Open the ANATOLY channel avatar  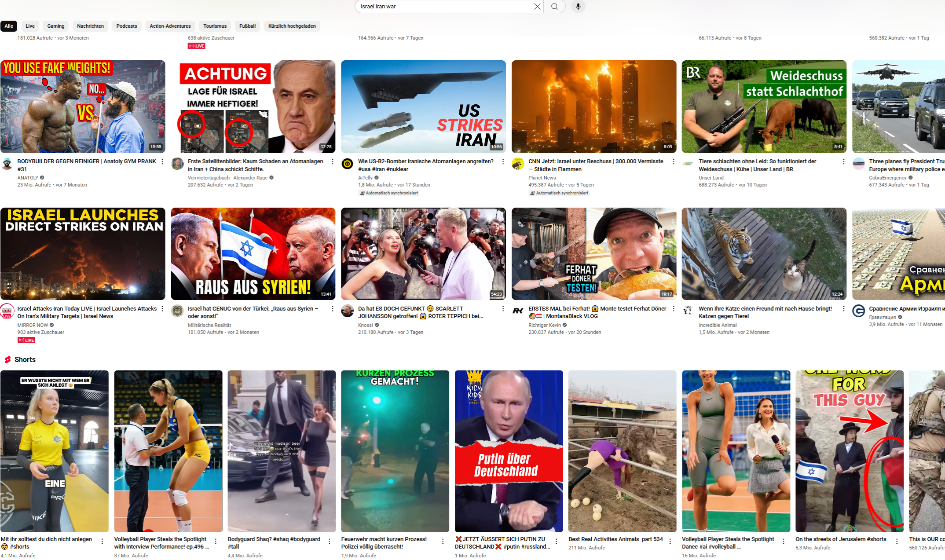pyautogui.click(x=7, y=164)
